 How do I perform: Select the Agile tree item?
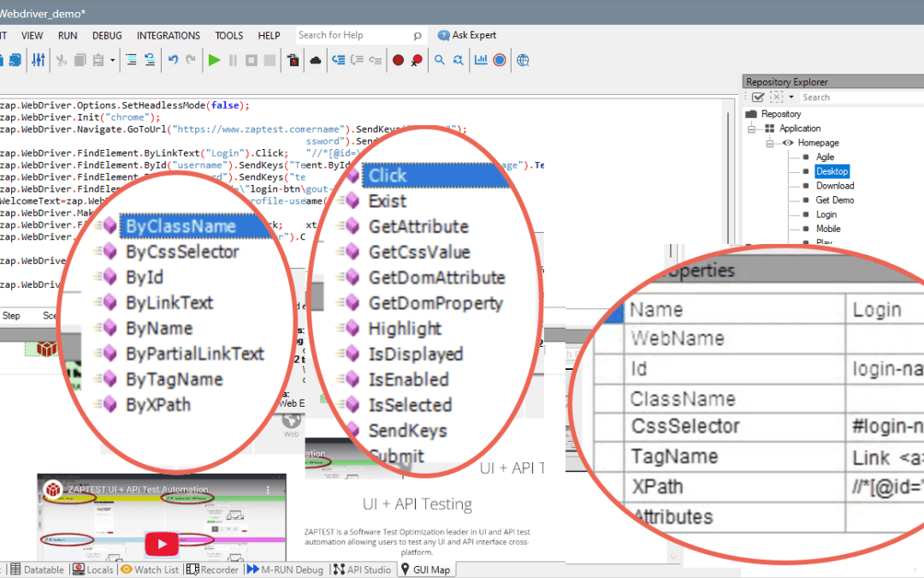pos(825,157)
